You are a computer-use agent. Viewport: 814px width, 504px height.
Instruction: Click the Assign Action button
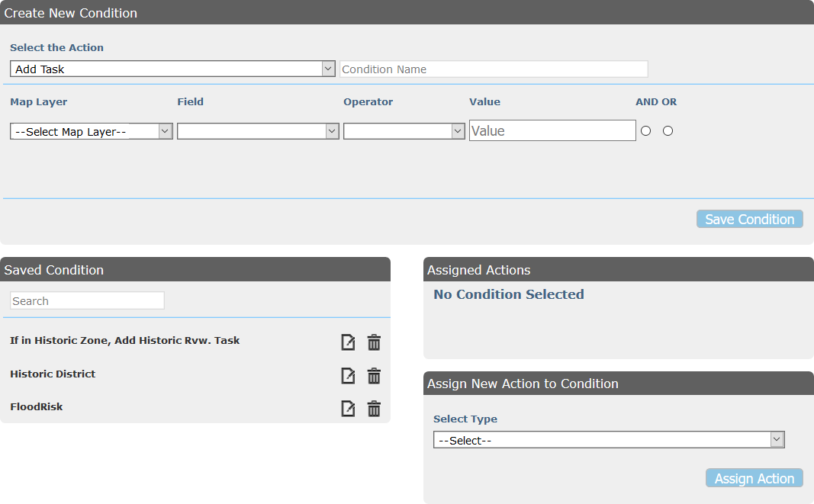pyautogui.click(x=754, y=478)
